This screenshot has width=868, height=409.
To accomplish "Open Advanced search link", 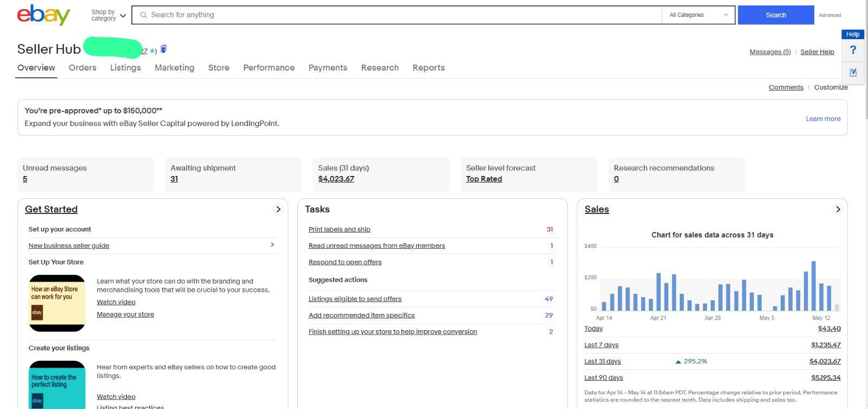I will click(x=830, y=15).
